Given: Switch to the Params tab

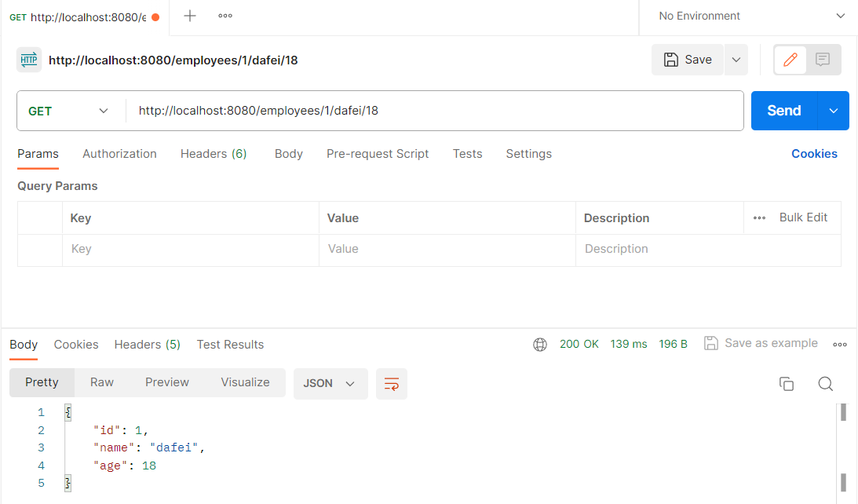Looking at the screenshot, I should pyautogui.click(x=38, y=154).
